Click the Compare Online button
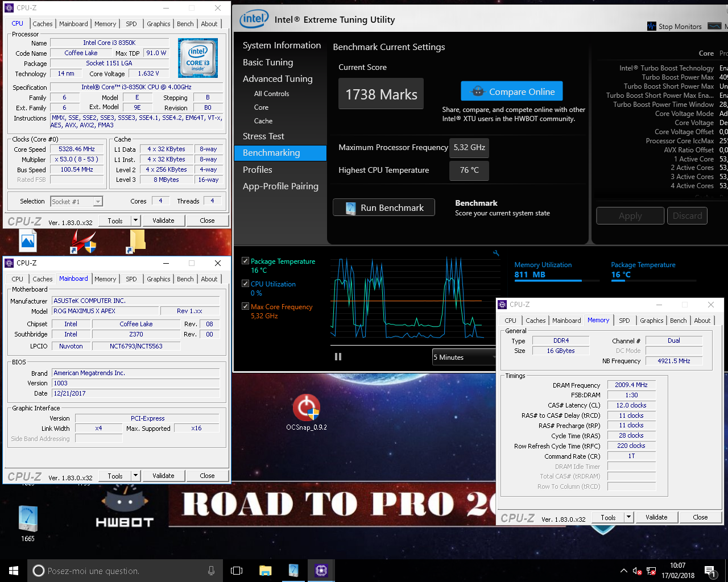 tap(512, 92)
